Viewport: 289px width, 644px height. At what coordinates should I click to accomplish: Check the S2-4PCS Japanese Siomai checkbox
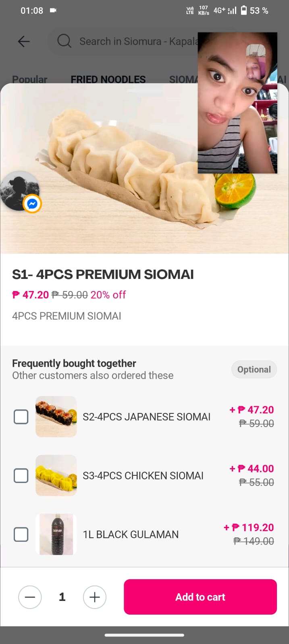[21, 417]
